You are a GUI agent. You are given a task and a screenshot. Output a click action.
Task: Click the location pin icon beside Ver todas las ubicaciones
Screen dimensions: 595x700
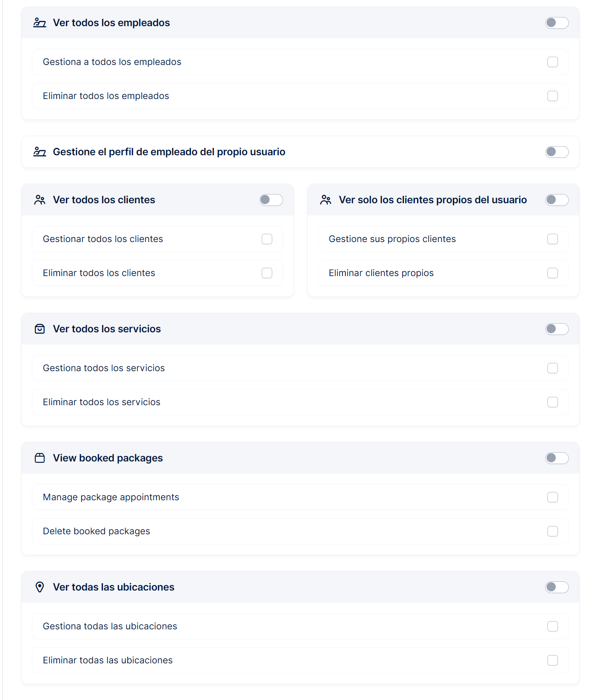point(40,587)
